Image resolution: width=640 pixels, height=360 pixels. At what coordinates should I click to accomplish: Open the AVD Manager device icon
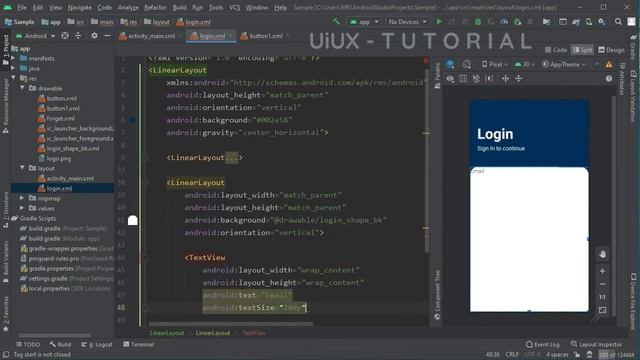pos(589,22)
